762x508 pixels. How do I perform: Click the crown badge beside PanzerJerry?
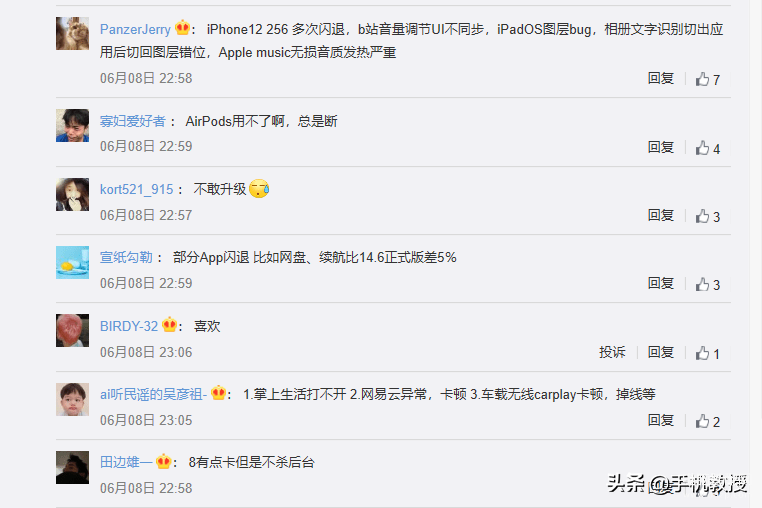point(182,28)
